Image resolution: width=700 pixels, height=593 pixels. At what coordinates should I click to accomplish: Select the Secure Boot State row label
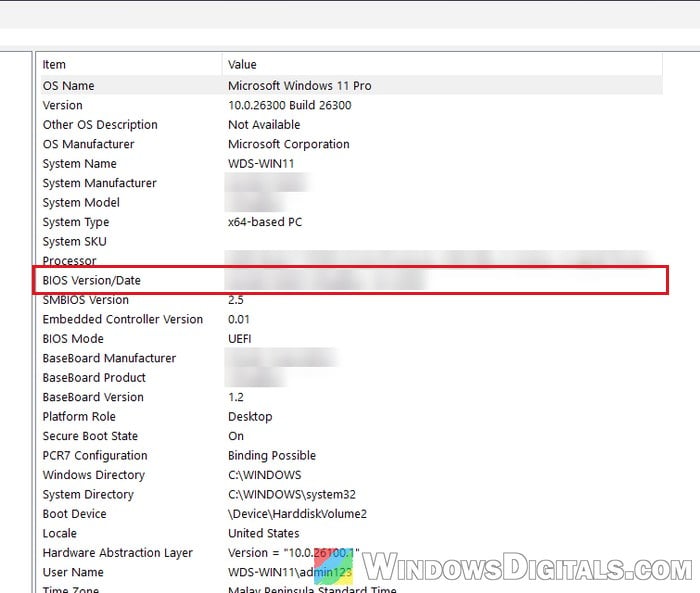tap(90, 436)
